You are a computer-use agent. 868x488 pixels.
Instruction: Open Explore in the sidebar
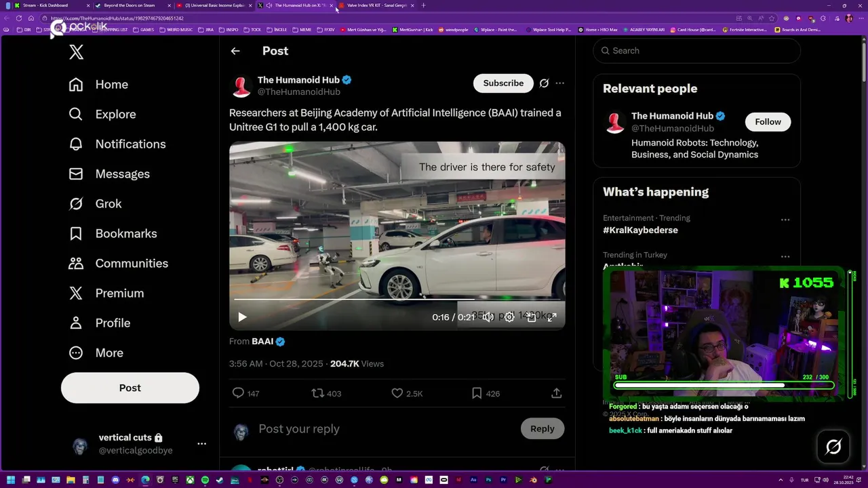coord(102,114)
